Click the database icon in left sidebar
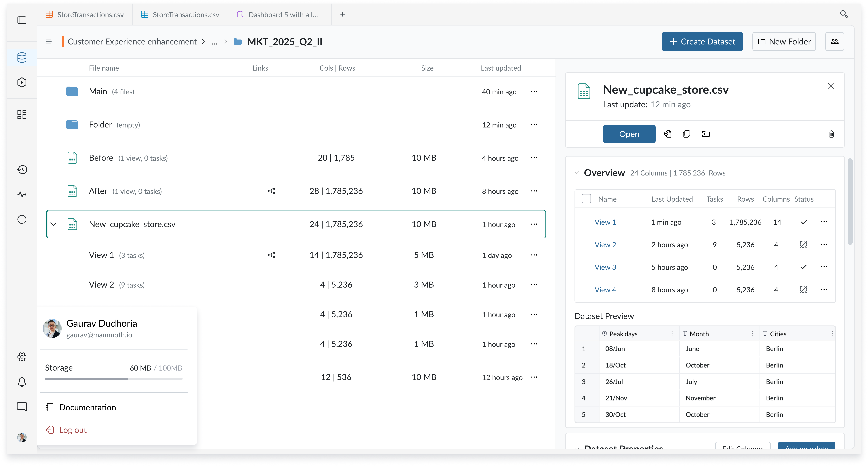This screenshot has width=868, height=466. (22, 58)
